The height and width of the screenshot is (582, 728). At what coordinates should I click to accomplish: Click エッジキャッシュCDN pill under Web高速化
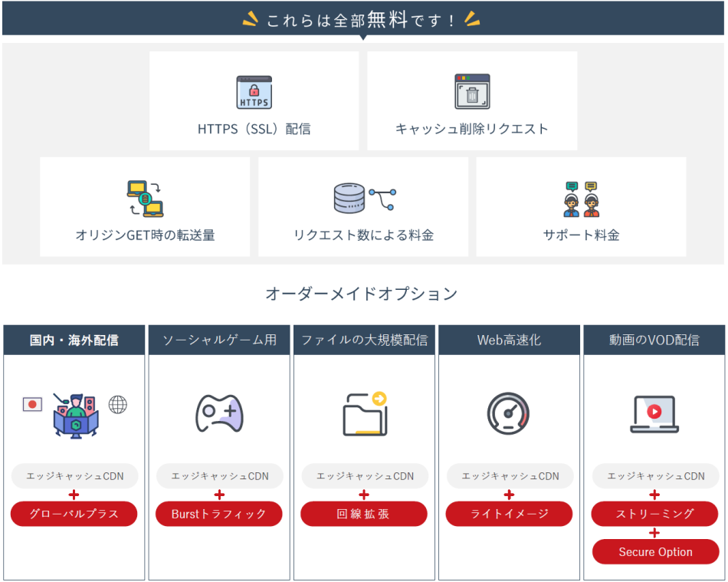tap(510, 476)
